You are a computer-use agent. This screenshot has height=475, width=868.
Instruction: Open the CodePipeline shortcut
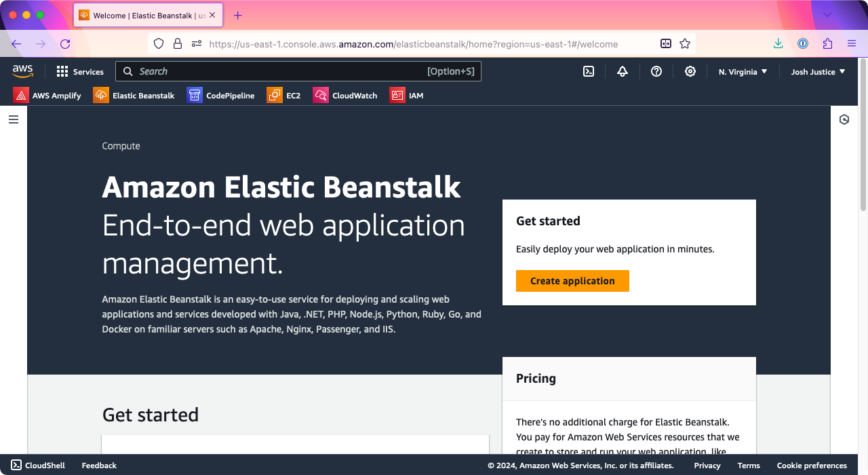pyautogui.click(x=220, y=96)
